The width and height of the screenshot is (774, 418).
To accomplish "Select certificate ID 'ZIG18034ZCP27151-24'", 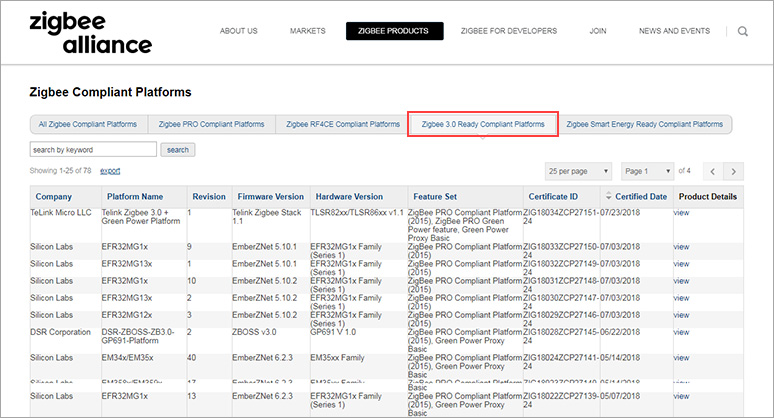I will (561, 217).
